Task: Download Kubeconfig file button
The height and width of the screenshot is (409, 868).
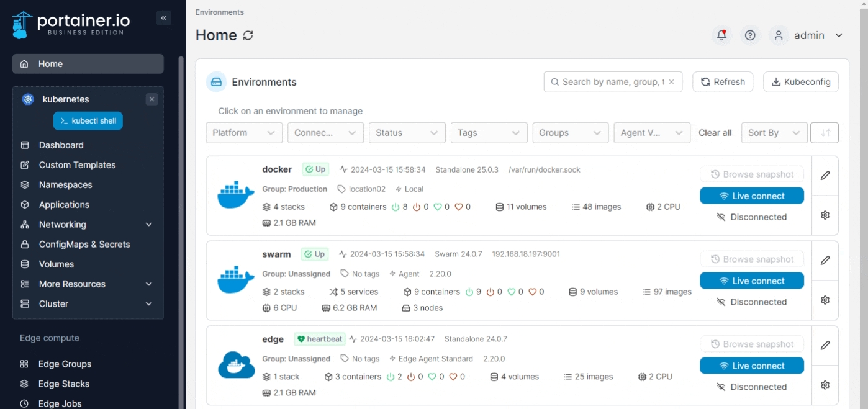Action: [800, 82]
